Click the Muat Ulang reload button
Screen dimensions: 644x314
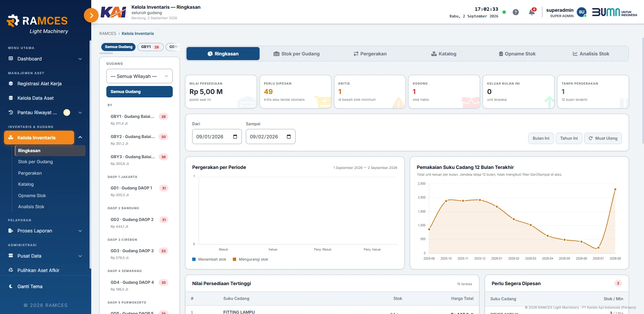tap(603, 138)
